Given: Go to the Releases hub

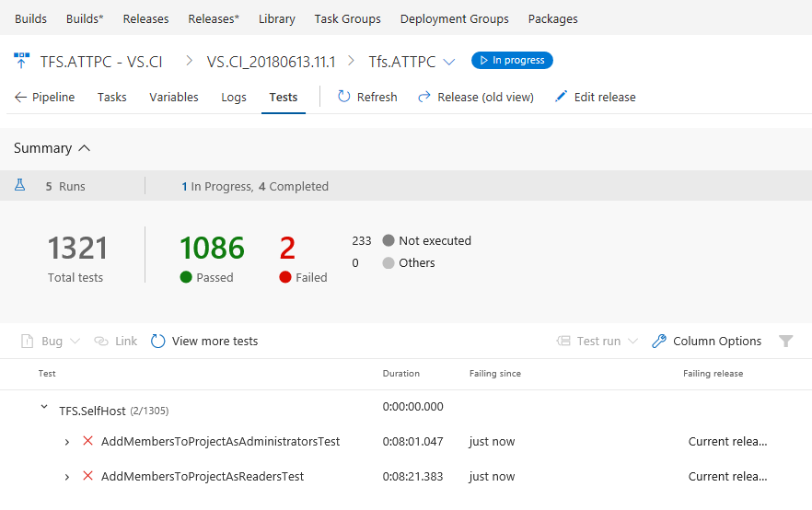Looking at the screenshot, I should click(x=145, y=18).
